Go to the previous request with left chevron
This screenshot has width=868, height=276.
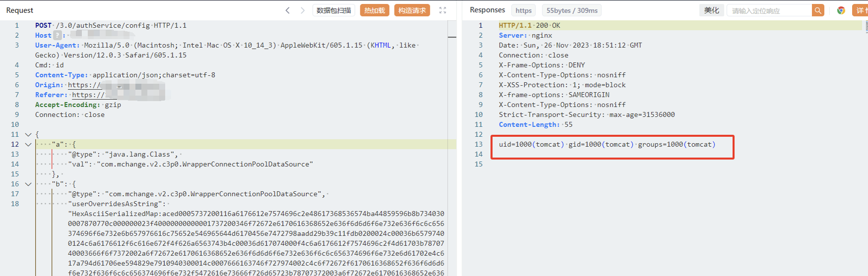287,10
